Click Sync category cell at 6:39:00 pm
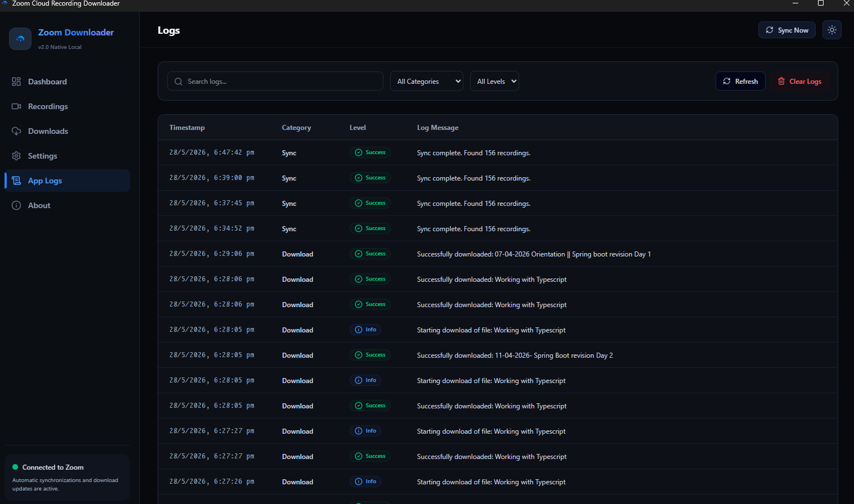This screenshot has height=504, width=854. (x=289, y=178)
